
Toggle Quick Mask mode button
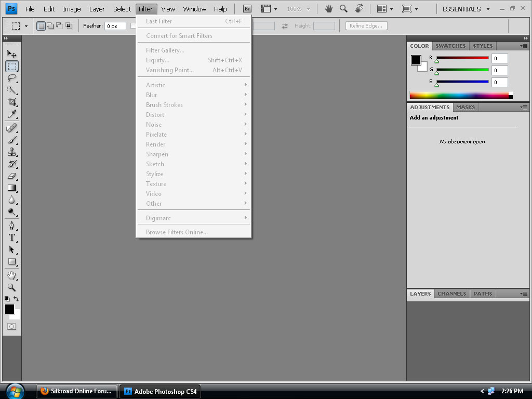tap(12, 326)
